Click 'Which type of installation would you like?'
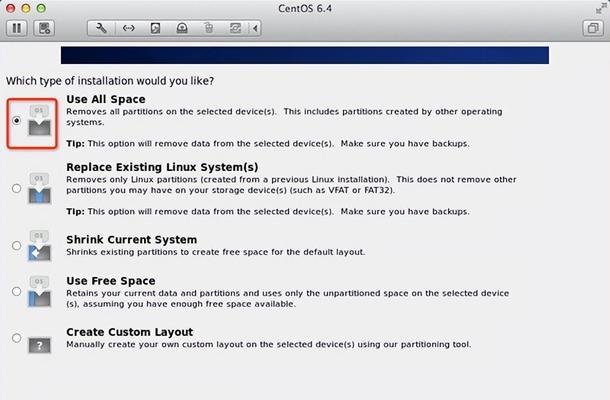Image resolution: width=610 pixels, height=400 pixels. point(110,81)
